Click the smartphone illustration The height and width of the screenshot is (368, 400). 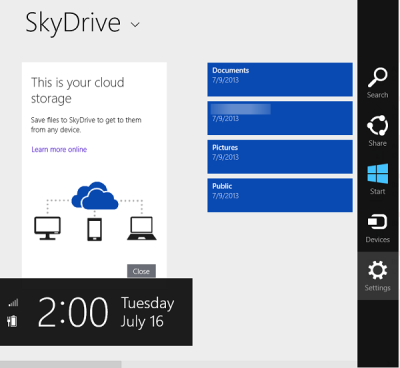[x=95, y=229]
